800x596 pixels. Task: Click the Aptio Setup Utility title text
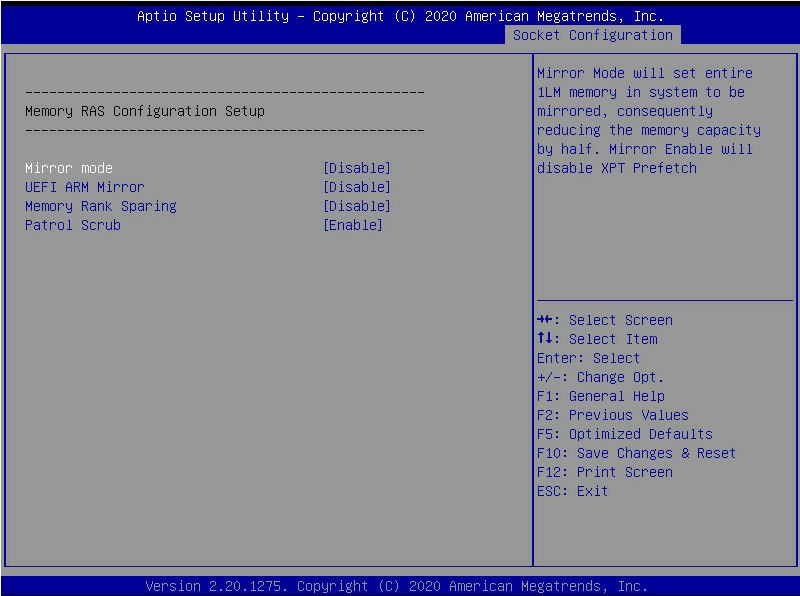pyautogui.click(x=401, y=16)
